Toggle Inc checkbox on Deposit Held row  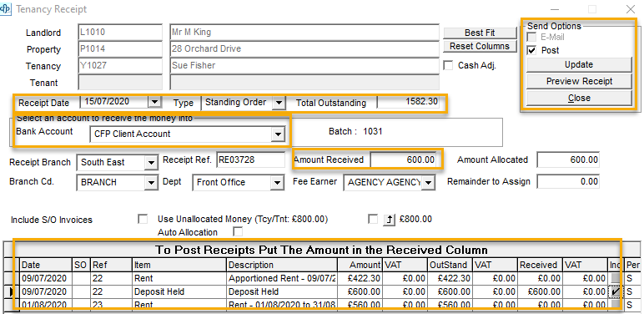(616, 291)
